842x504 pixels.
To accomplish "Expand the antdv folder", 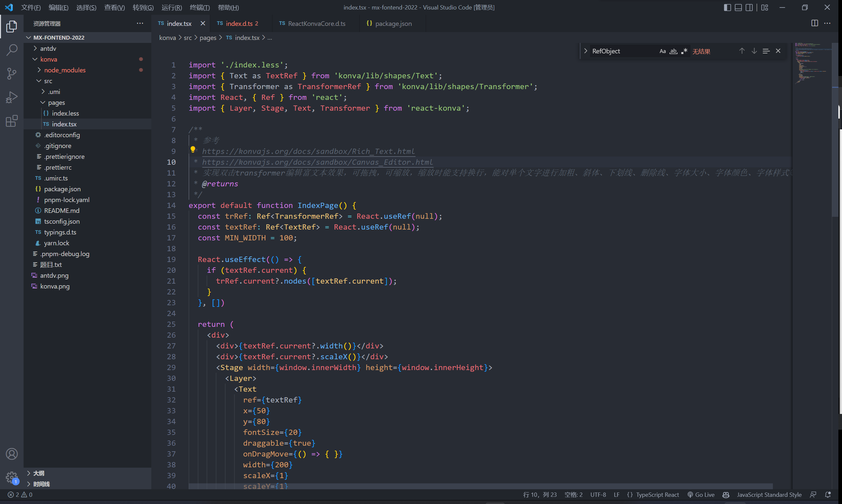I will click(48, 48).
